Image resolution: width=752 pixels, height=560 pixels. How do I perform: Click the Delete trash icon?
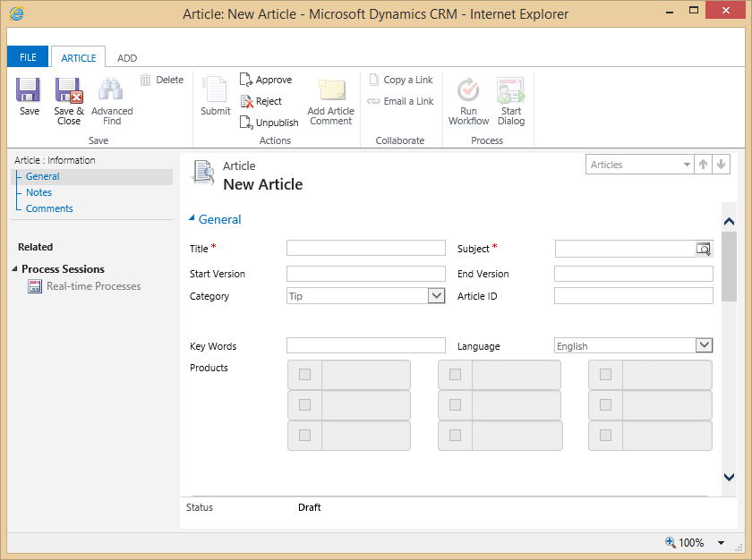(x=145, y=80)
